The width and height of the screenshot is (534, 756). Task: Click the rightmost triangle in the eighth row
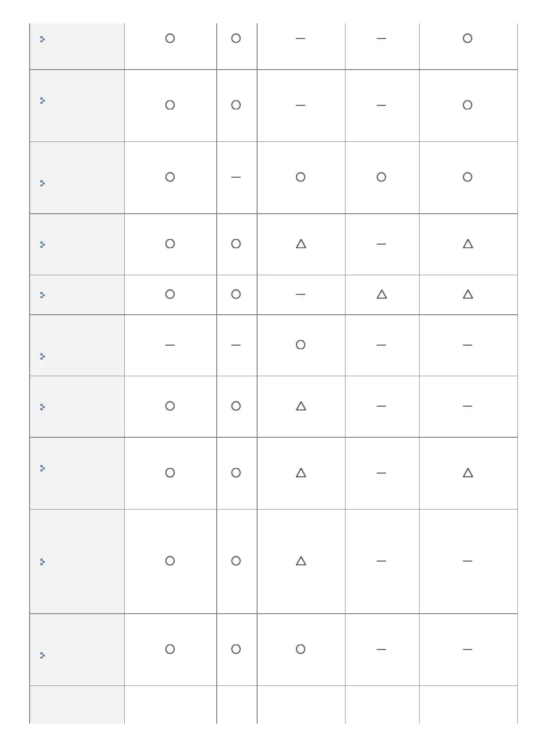468,473
